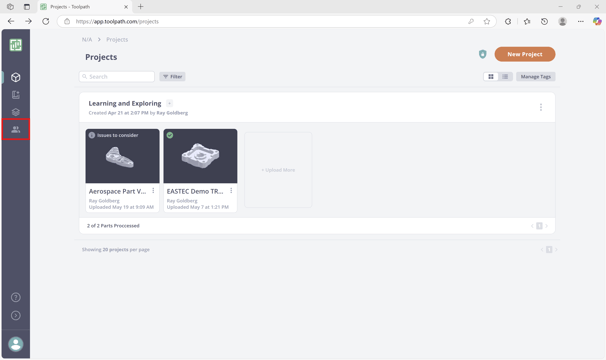
Task: Open browser extensions icon
Action: click(508, 21)
